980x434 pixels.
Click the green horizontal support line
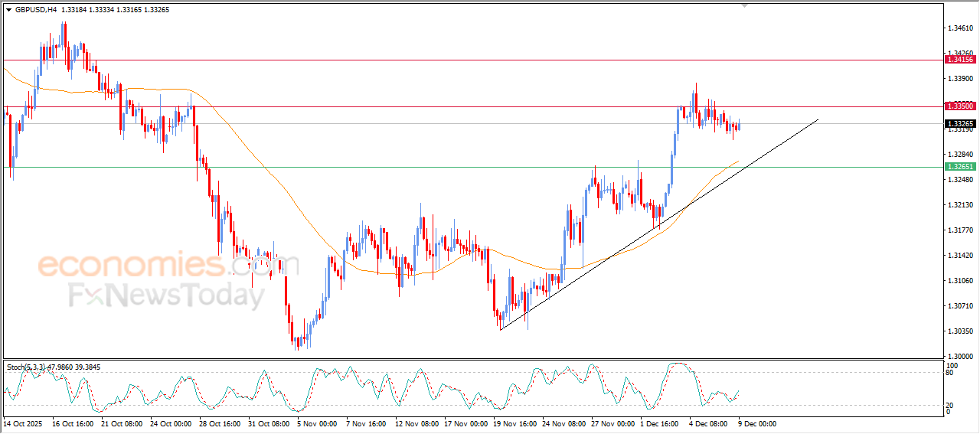459,167
